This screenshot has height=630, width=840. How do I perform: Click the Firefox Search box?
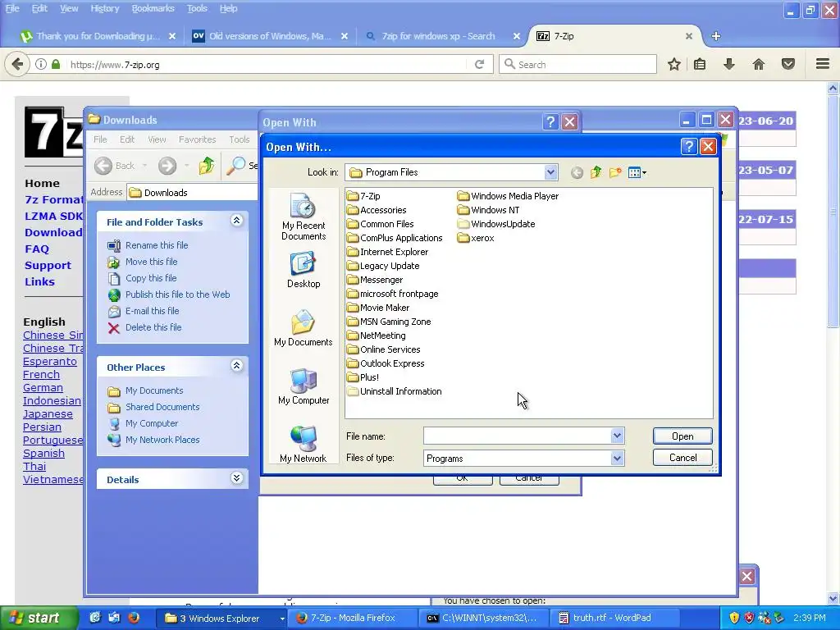577,64
